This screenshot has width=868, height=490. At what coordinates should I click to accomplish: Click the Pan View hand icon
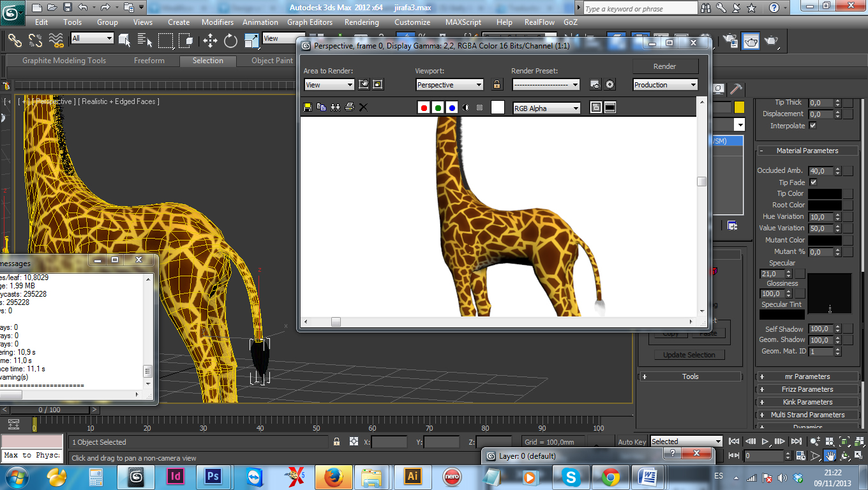(830, 456)
